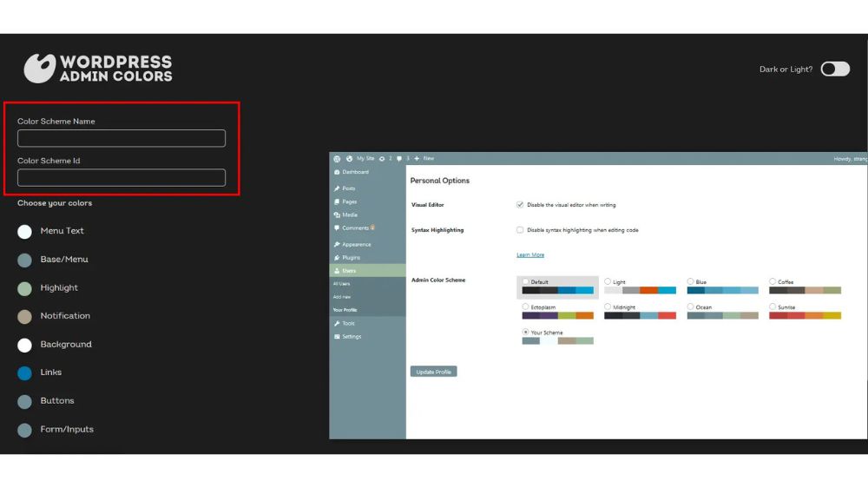The image size is (868, 488).
Task: Click the My Site home icon
Action: click(349, 158)
